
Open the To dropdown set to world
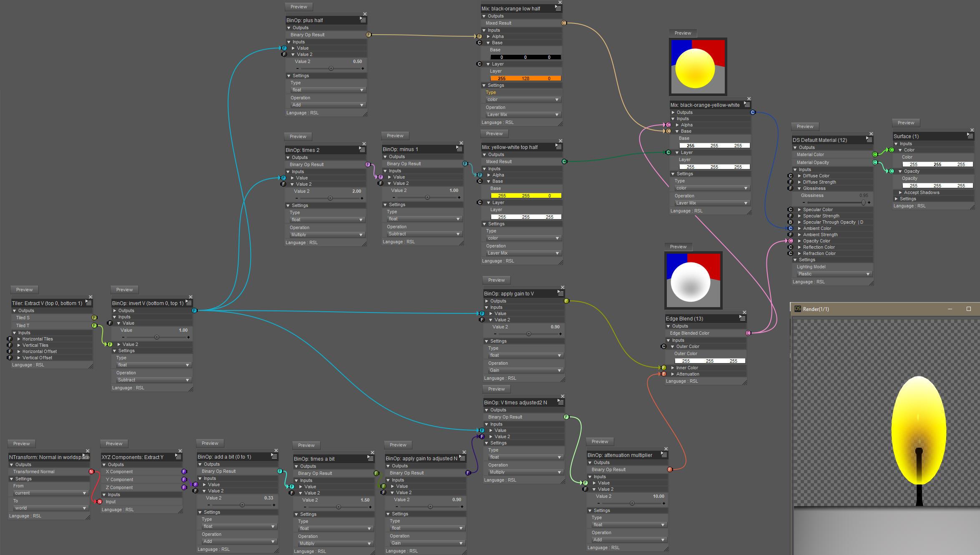pos(50,508)
